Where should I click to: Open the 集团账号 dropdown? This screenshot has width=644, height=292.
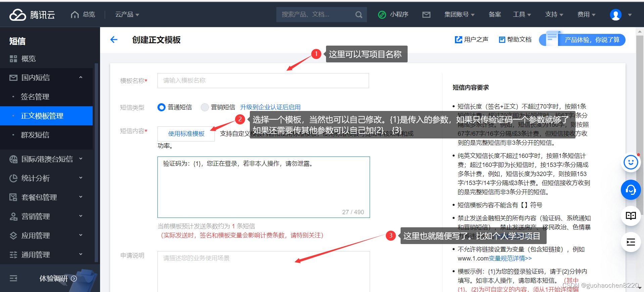[x=459, y=14]
